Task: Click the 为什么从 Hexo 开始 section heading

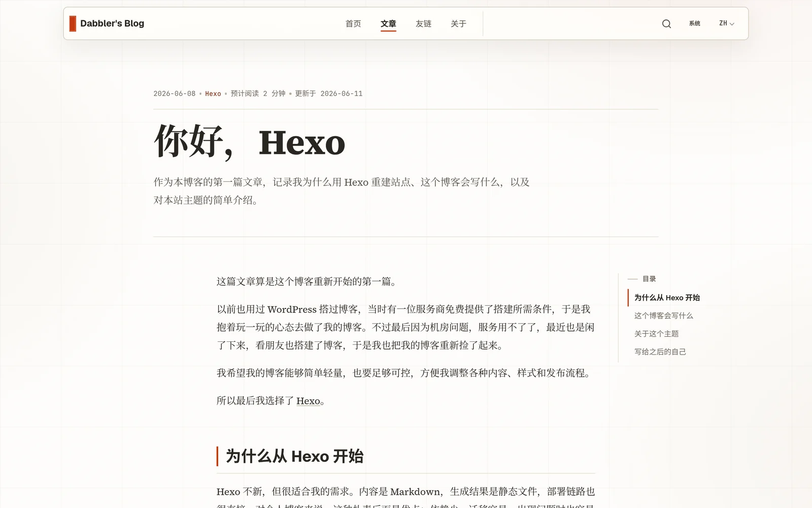Action: pyautogui.click(x=294, y=456)
